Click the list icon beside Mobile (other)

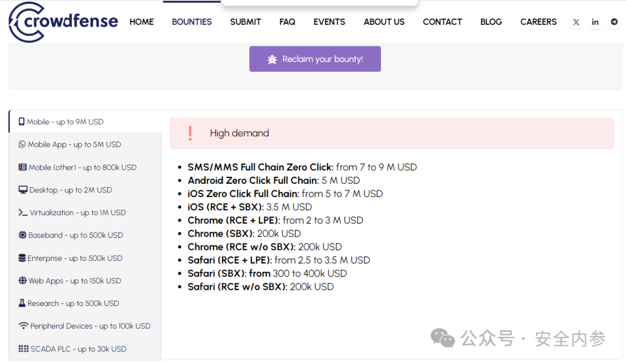click(23, 167)
